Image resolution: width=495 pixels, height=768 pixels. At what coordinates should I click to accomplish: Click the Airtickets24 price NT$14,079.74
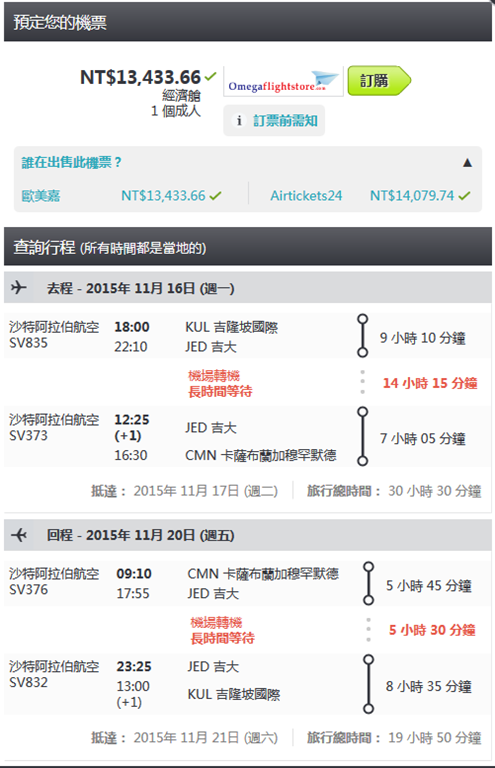(x=412, y=196)
